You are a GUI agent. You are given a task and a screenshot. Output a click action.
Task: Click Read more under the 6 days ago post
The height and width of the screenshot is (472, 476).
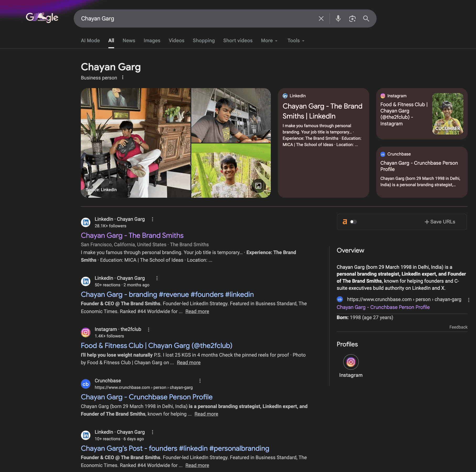click(197, 465)
